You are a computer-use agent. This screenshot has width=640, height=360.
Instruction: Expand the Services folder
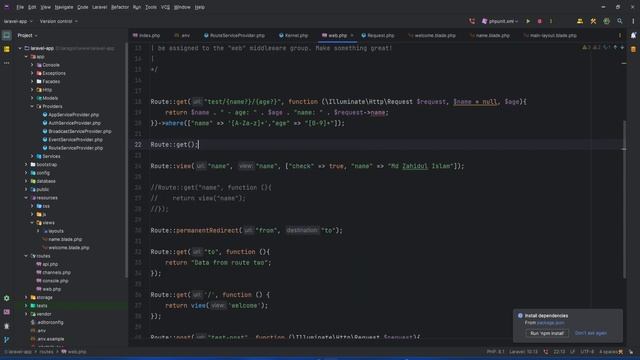[32, 156]
